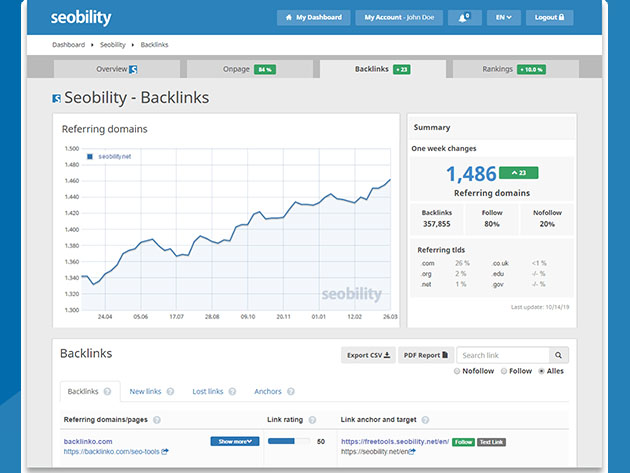
Task: Click the notifications bell icon
Action: click(x=463, y=17)
